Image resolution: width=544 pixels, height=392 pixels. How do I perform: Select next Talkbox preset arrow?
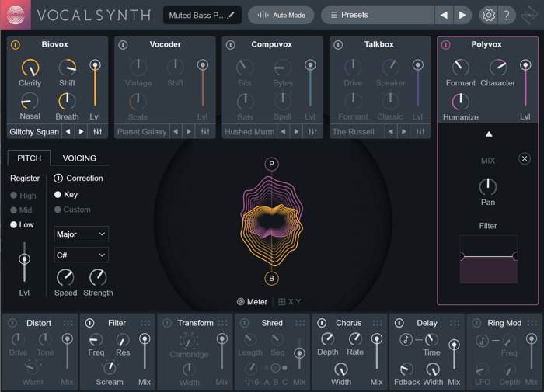404,132
